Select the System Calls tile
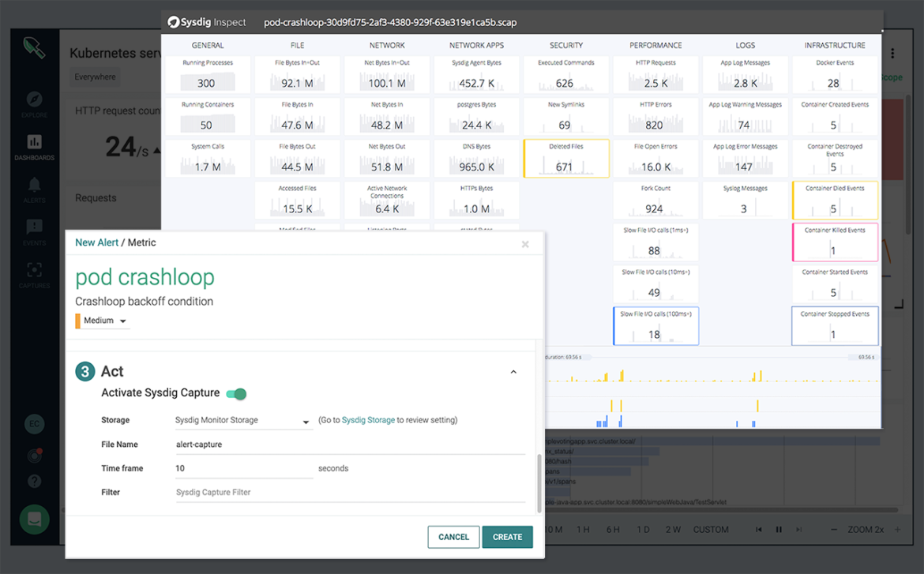 tap(208, 159)
